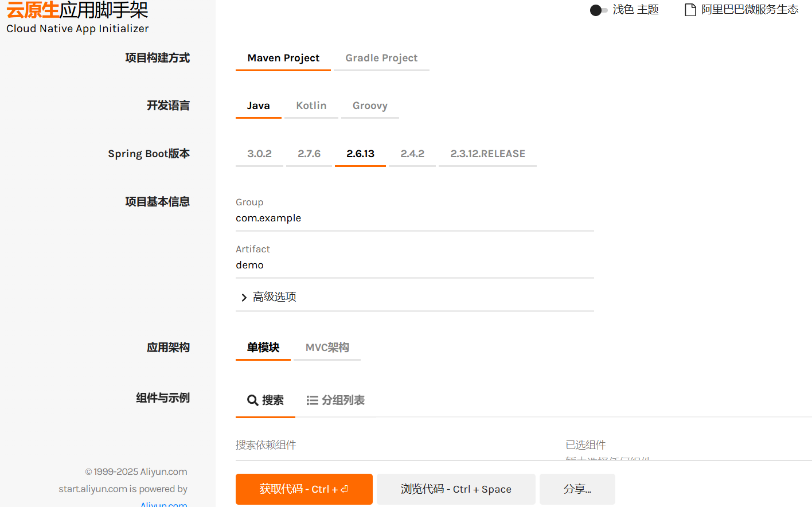This screenshot has height=507, width=812.
Task: Select Spring Boot version 3.0.2
Action: pos(259,154)
